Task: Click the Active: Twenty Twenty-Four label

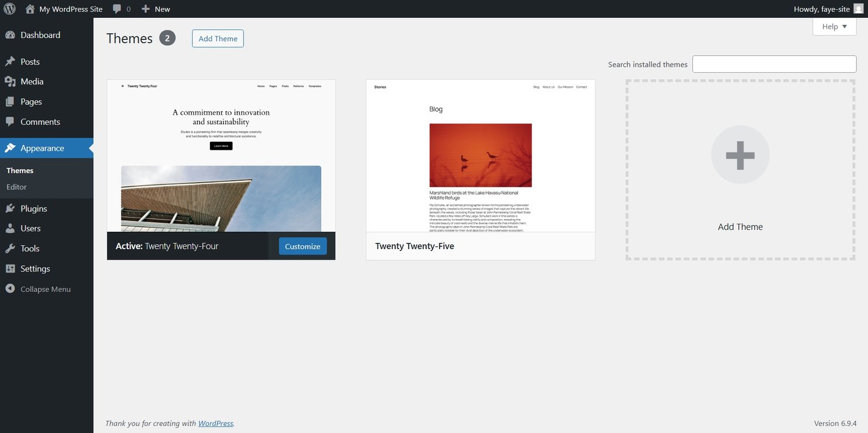Action: point(167,246)
